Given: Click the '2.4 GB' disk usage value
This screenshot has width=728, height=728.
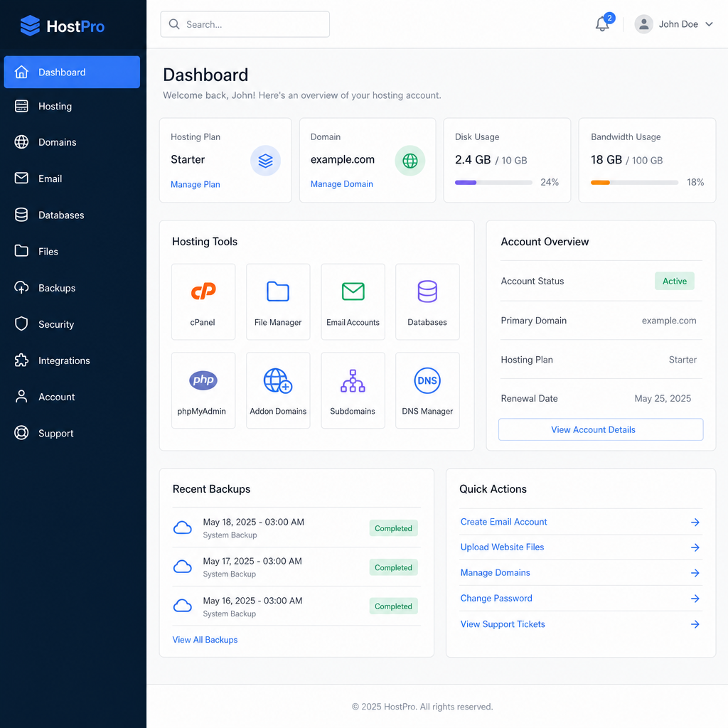Looking at the screenshot, I should [x=473, y=160].
